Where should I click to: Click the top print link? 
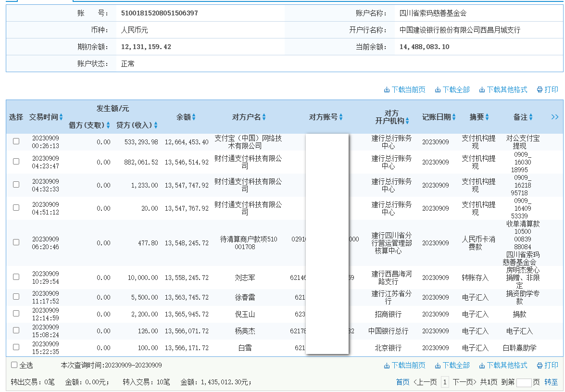pos(548,90)
